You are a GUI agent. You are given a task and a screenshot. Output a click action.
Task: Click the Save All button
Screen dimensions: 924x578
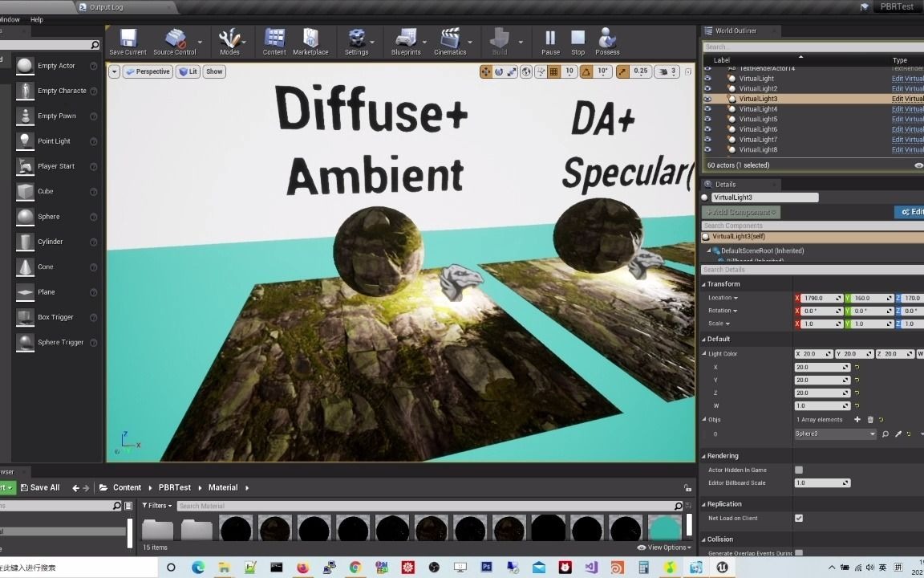point(40,487)
